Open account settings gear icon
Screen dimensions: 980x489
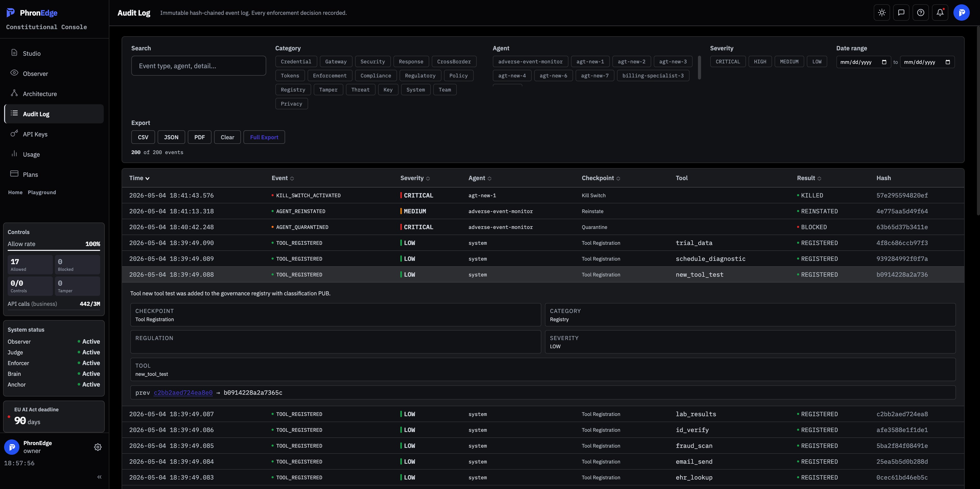click(98, 447)
